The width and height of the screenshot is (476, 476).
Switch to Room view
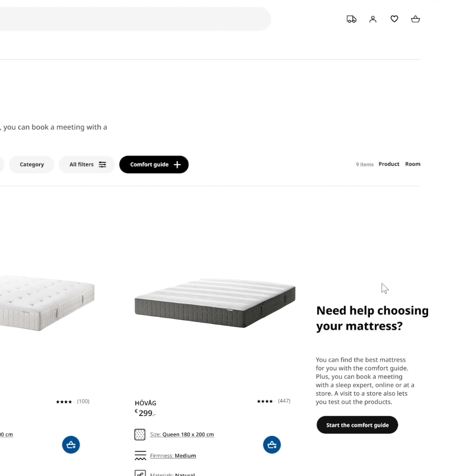pos(413,164)
